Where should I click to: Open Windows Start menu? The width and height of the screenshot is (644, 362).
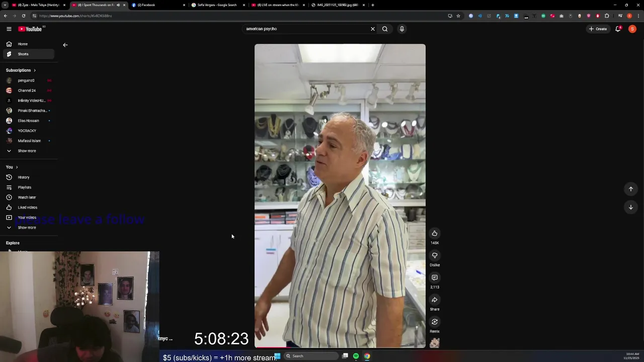tap(277, 356)
